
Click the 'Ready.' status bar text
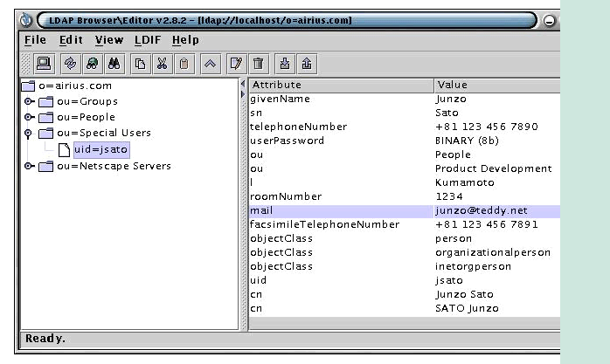45,339
